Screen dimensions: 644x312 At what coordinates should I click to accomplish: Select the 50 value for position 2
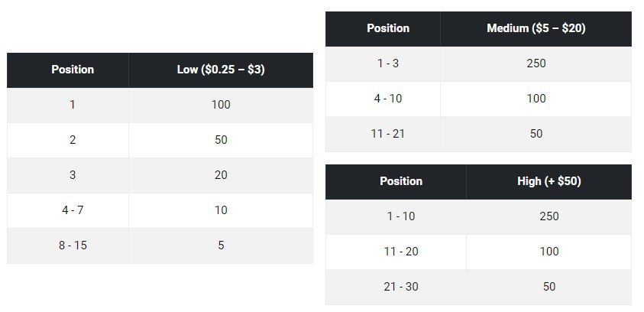click(221, 140)
